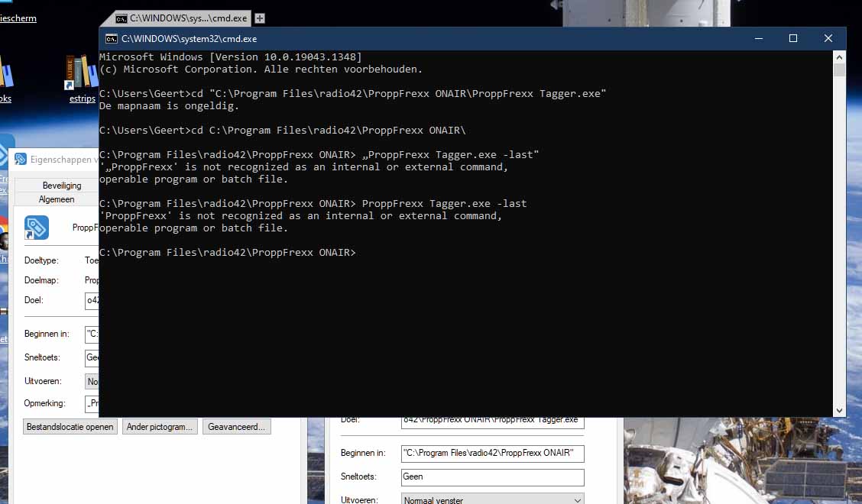
Task: Click the cmd.exe title bar icon
Action: 112,39
